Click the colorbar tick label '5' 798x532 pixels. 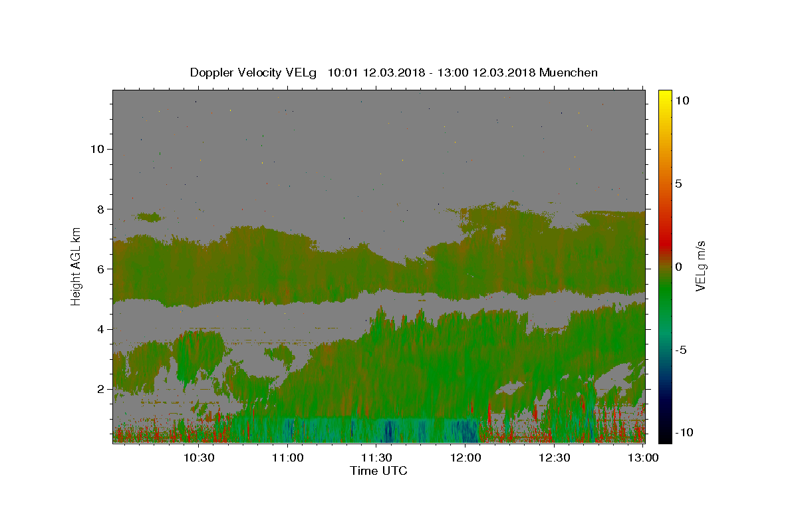[678, 184]
